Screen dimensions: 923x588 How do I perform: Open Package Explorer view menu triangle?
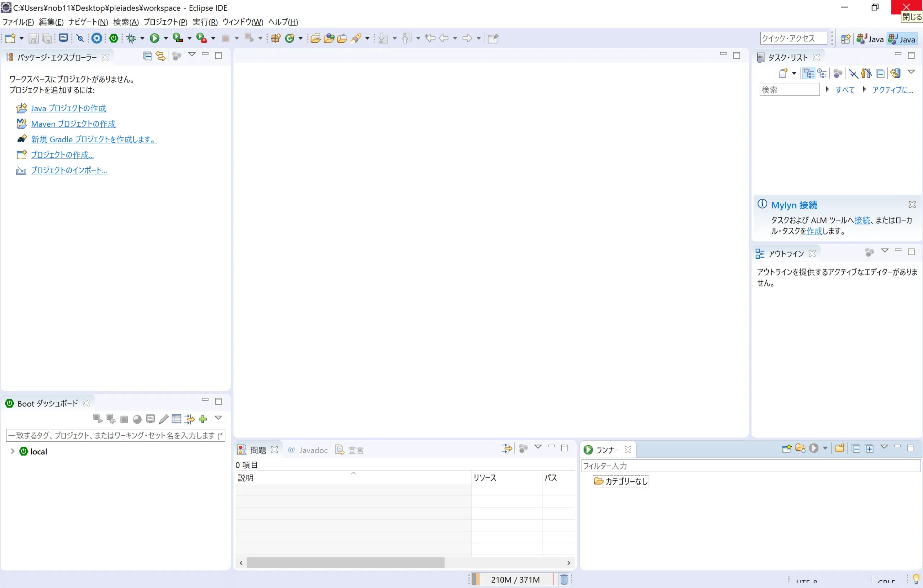pos(192,55)
